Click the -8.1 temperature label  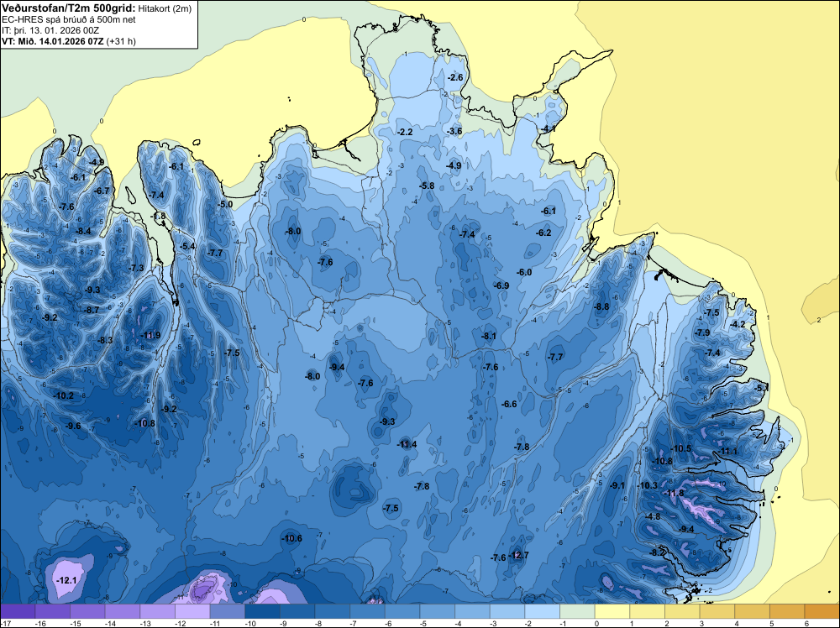pyautogui.click(x=489, y=336)
